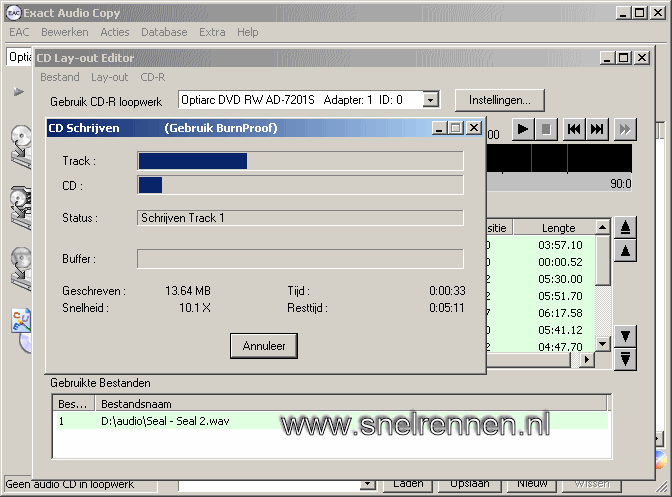Move selected track to bottom button
This screenshot has height=497, width=672.
(625, 359)
